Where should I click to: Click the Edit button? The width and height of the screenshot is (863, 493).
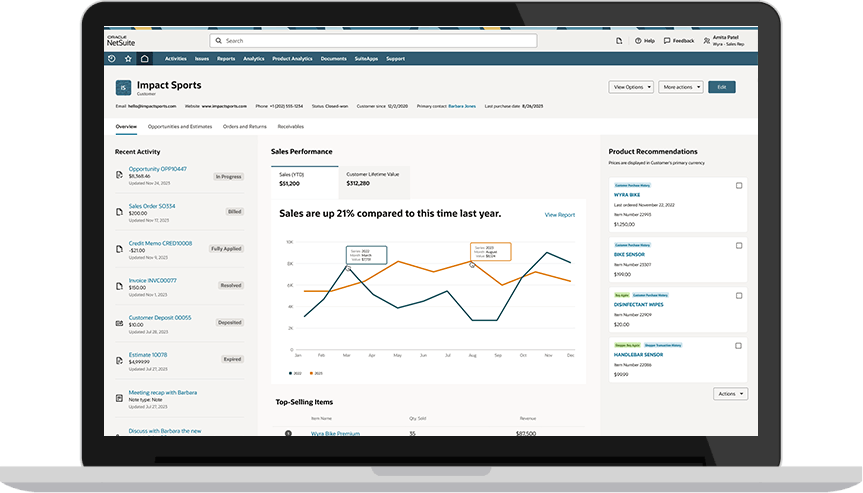[721, 87]
